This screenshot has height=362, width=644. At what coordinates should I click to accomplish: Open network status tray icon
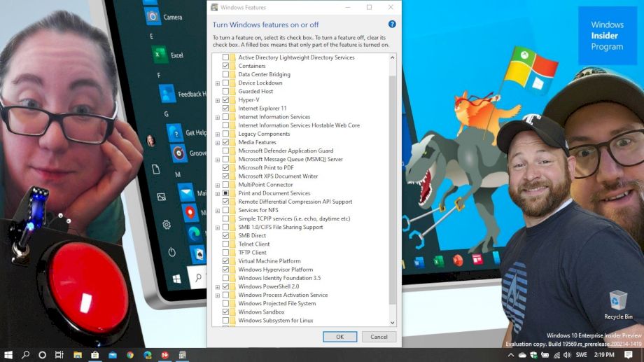click(556, 355)
